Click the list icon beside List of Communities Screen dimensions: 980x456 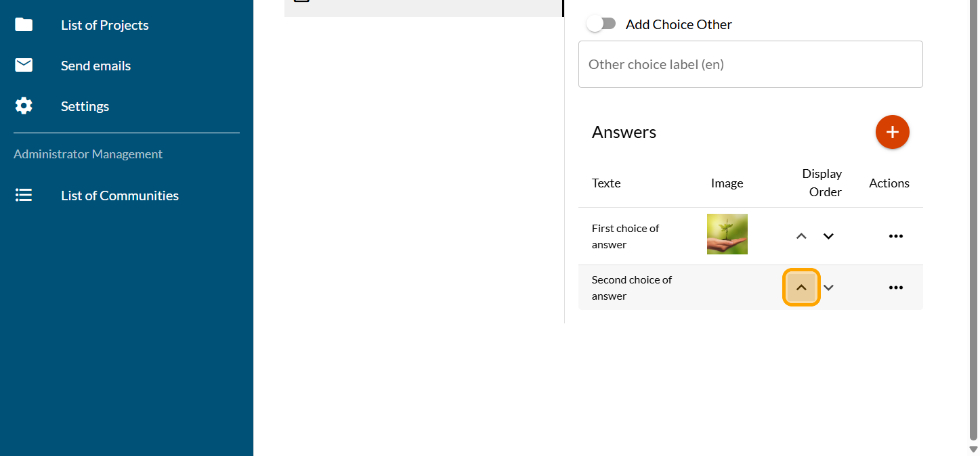coord(24,196)
